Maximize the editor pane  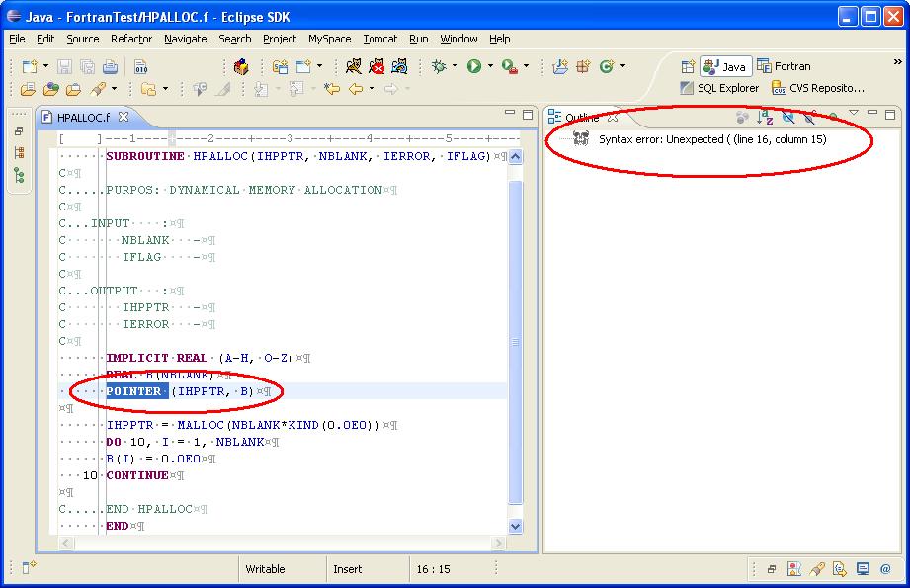528,115
